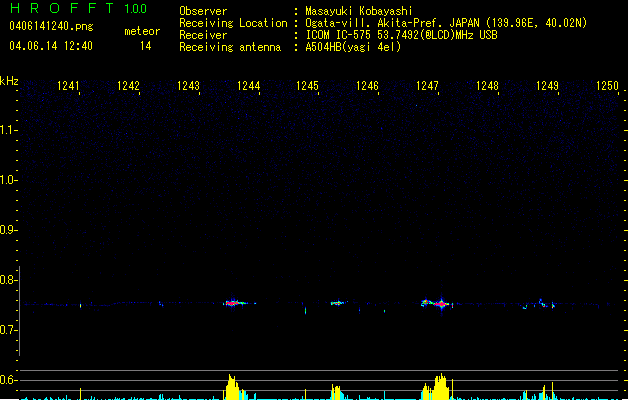Click the yellow power peak below 1247

click(439, 387)
